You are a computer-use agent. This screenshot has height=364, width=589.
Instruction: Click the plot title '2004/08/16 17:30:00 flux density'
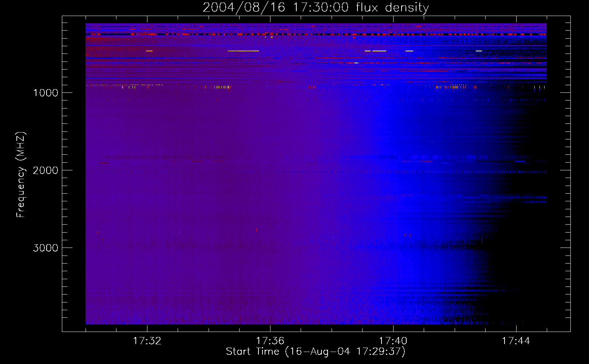coord(316,8)
